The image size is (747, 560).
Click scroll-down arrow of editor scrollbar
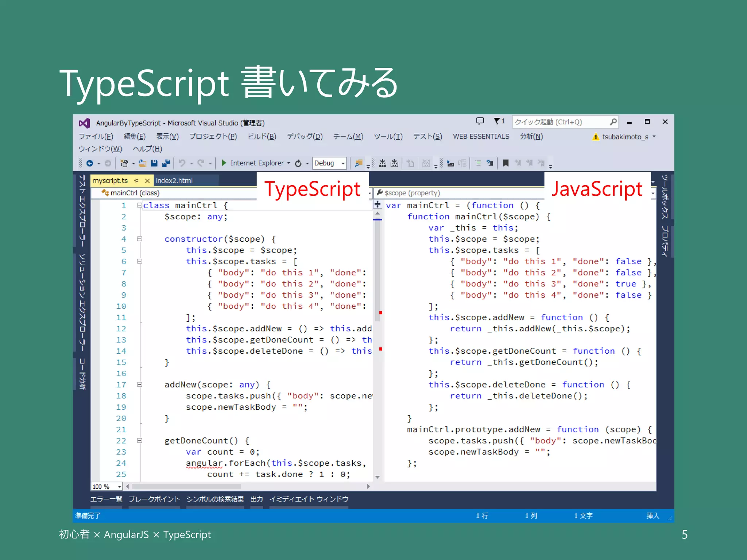pos(378,477)
